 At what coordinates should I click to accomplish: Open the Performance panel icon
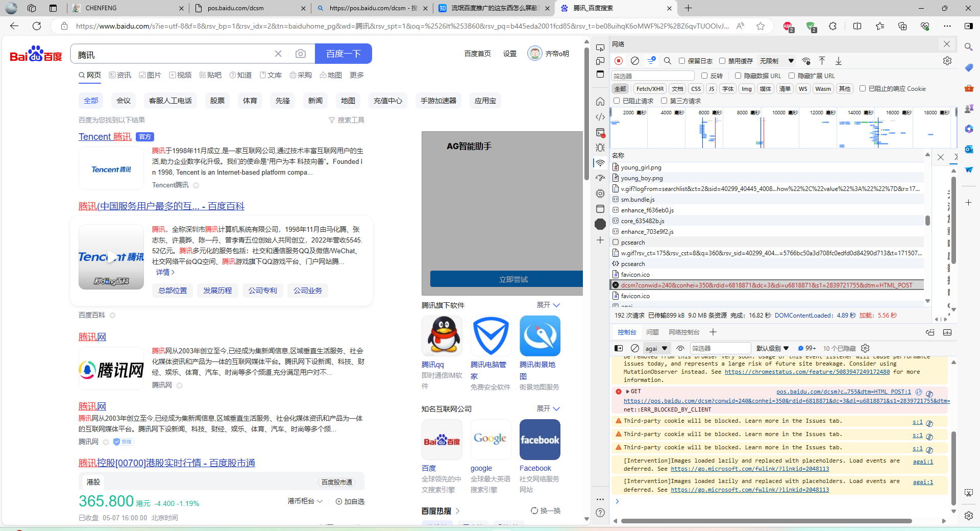tap(600, 178)
